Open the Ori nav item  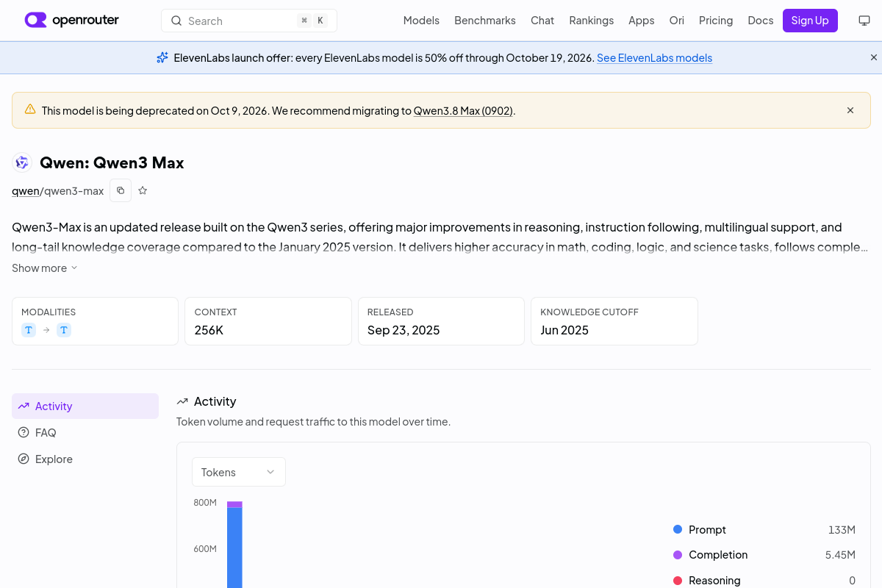[x=676, y=21]
